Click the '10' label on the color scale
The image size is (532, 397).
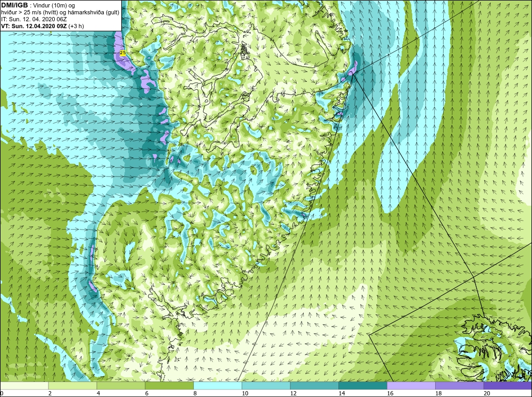click(245, 393)
